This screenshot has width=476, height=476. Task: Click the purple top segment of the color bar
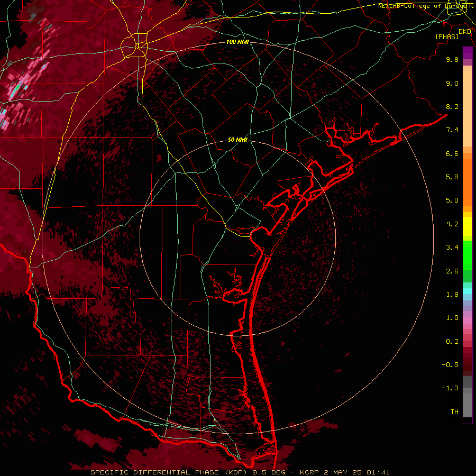[x=467, y=53]
